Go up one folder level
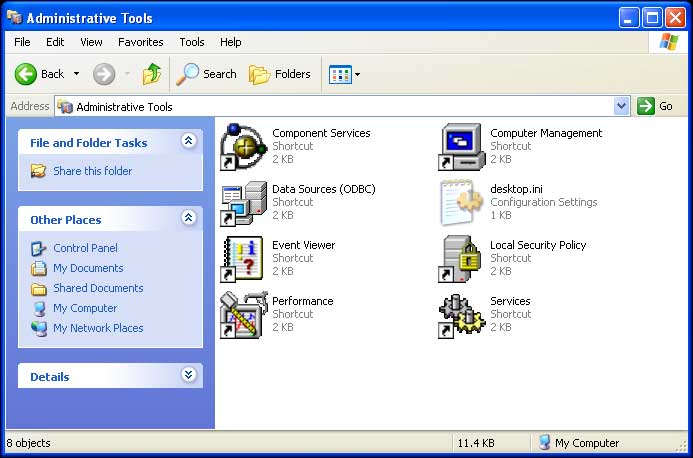The height and width of the screenshot is (458, 693). coord(152,74)
